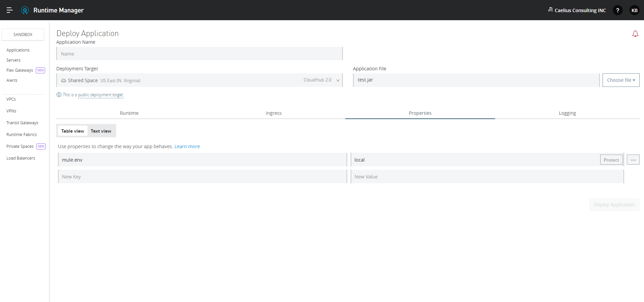Screen dimensions: 644x302
Task: Click the test.jar application file field
Action: [x=476, y=80]
